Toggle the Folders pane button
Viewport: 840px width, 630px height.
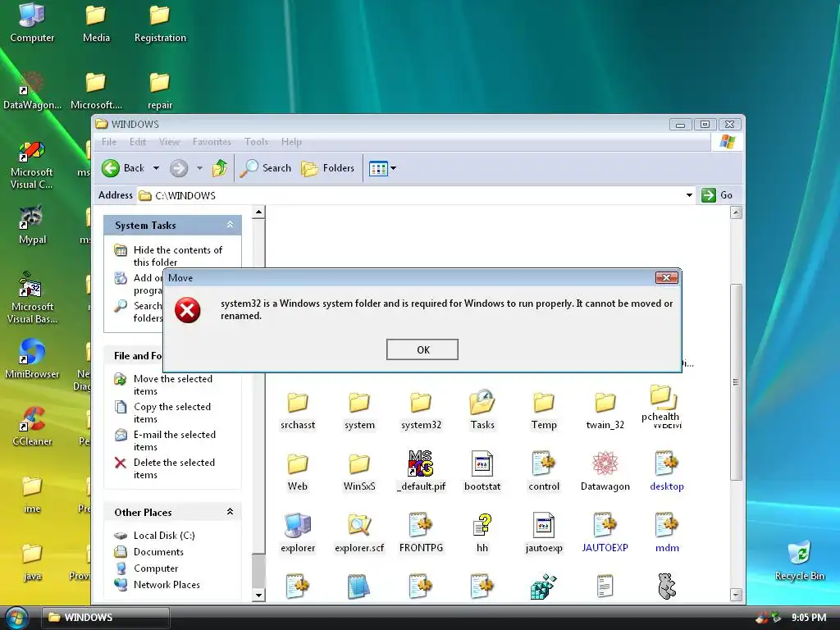coord(328,168)
